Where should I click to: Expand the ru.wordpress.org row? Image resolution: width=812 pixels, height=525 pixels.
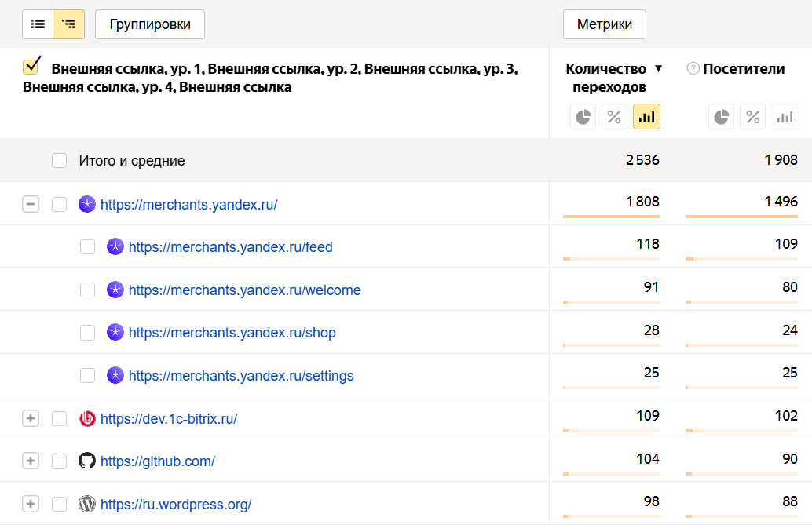[31, 504]
